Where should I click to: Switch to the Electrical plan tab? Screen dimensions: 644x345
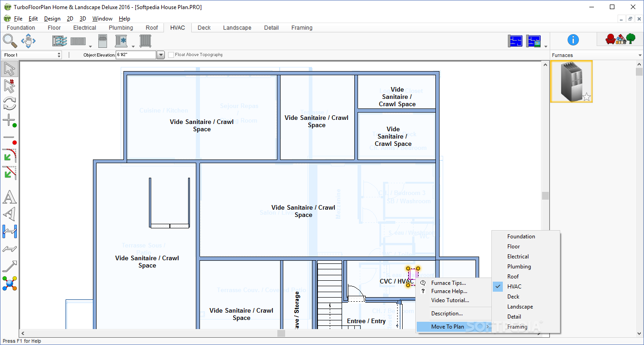point(85,28)
